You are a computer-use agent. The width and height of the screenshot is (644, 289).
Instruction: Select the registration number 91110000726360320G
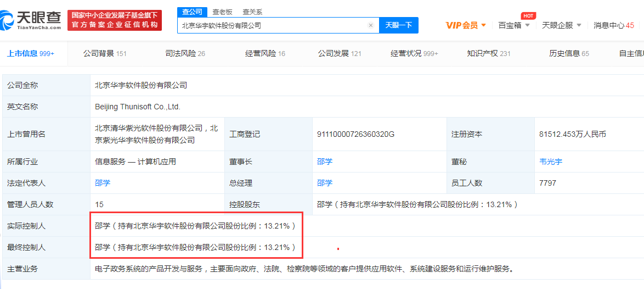coord(355,134)
